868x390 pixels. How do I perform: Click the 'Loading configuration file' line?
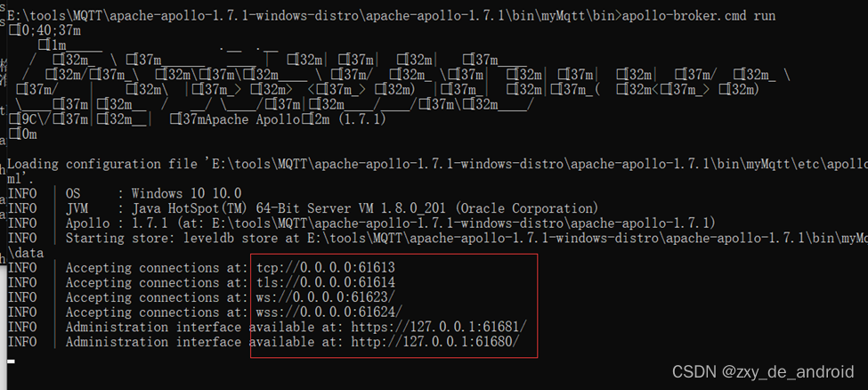tap(437, 165)
